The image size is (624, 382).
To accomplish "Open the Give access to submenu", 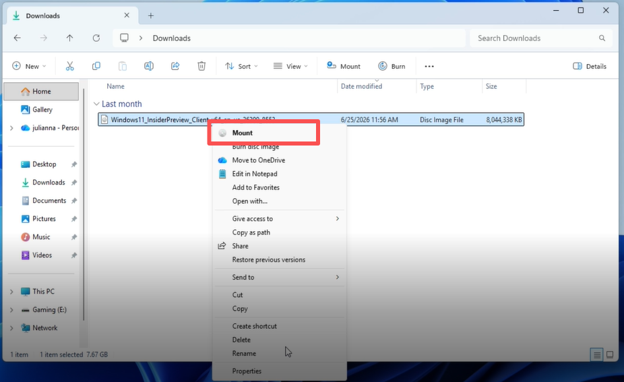I will tap(279, 218).
